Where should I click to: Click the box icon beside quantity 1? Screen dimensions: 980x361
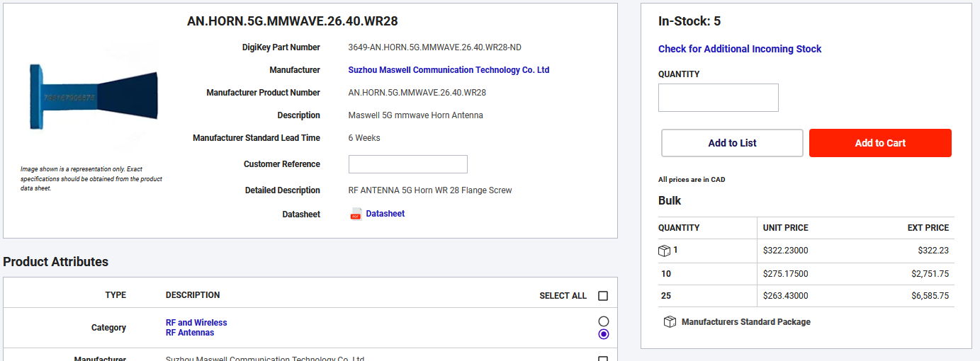(664, 251)
